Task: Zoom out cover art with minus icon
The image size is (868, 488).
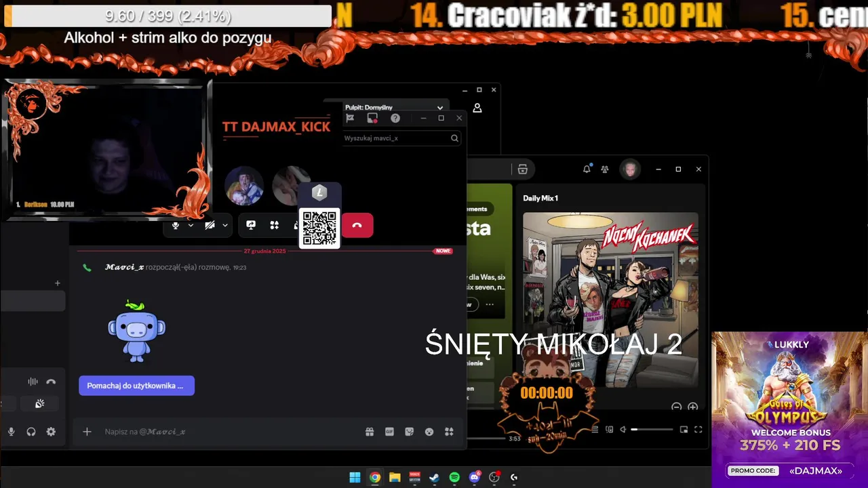Action: coord(676,407)
